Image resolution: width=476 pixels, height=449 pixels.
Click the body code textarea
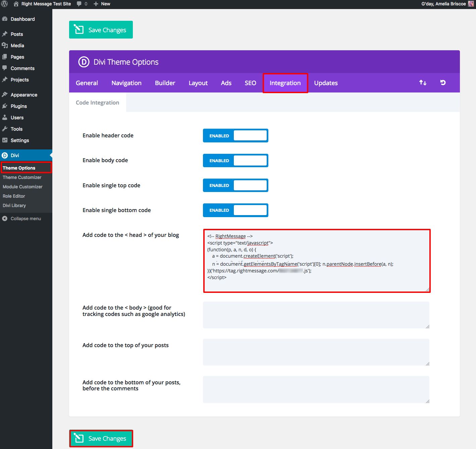tap(316, 315)
